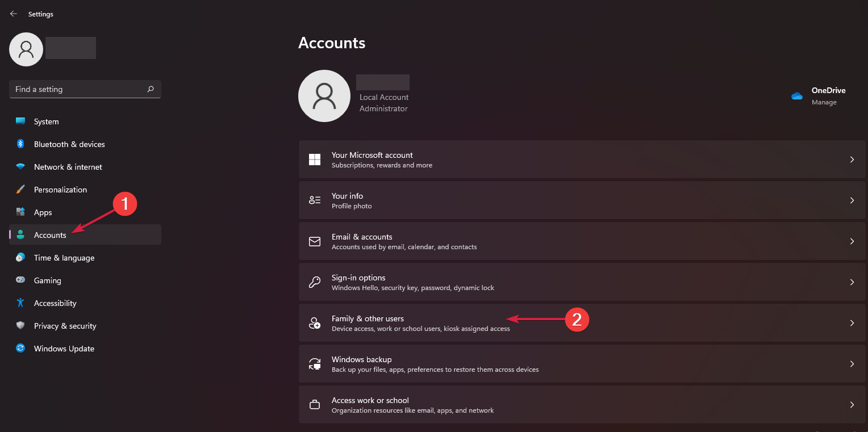Click the Accounts person icon in sidebar

click(x=20, y=235)
